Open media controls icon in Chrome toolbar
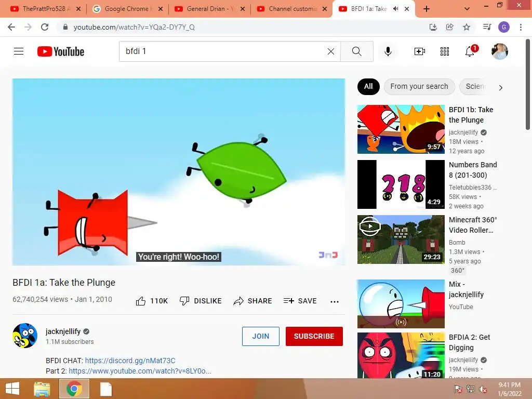 pyautogui.click(x=487, y=27)
